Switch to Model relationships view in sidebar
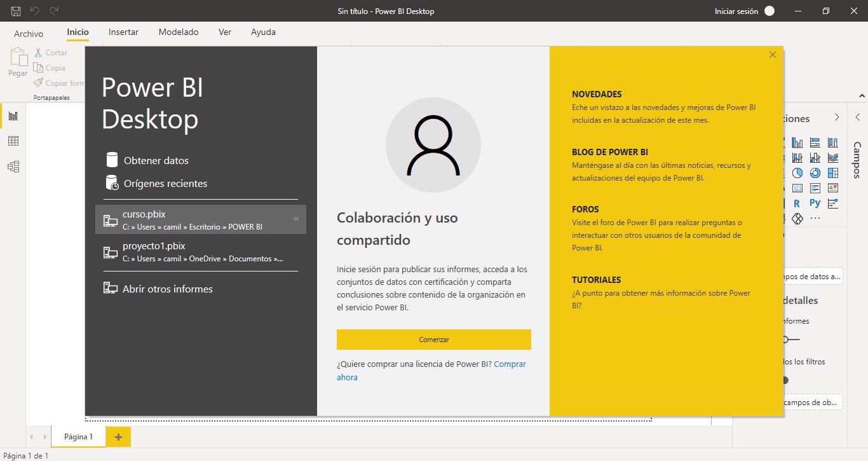This screenshot has height=461, width=868. click(13, 167)
